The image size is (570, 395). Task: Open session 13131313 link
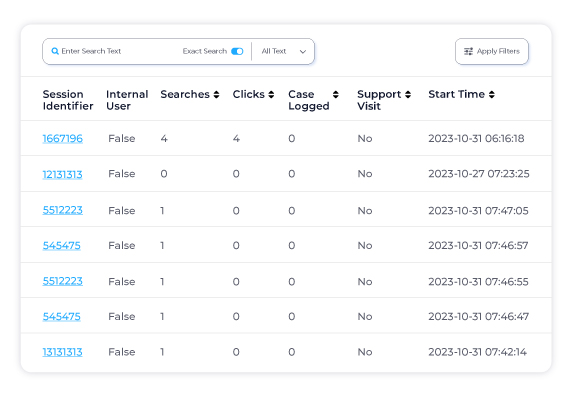point(63,352)
